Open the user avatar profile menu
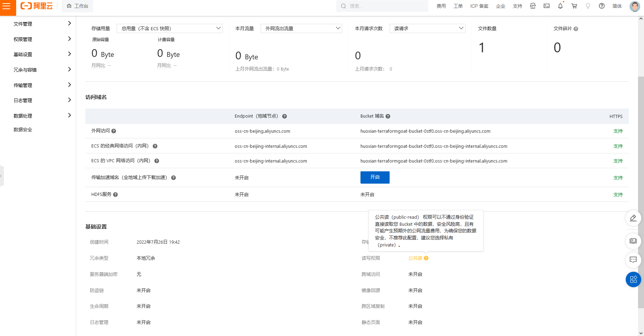This screenshot has width=644, height=336. 635,6
